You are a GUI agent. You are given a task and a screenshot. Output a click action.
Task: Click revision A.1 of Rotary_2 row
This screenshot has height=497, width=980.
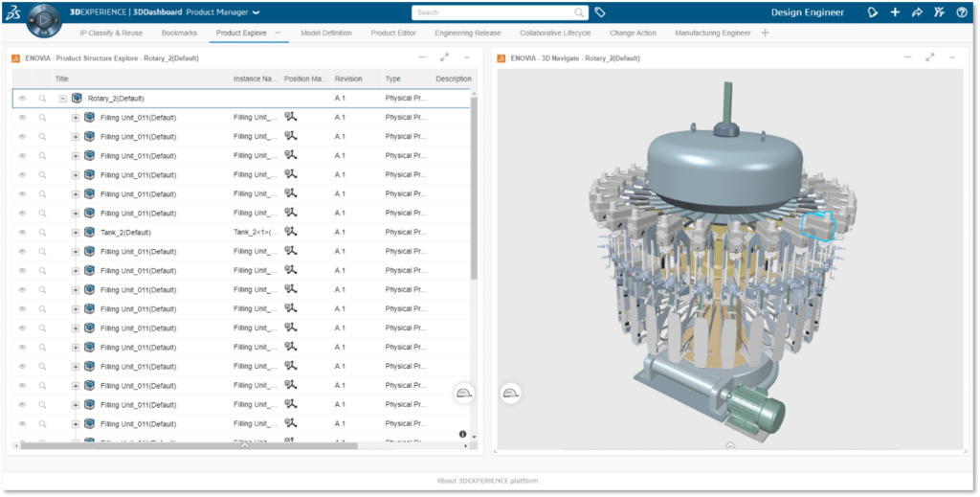pos(340,98)
